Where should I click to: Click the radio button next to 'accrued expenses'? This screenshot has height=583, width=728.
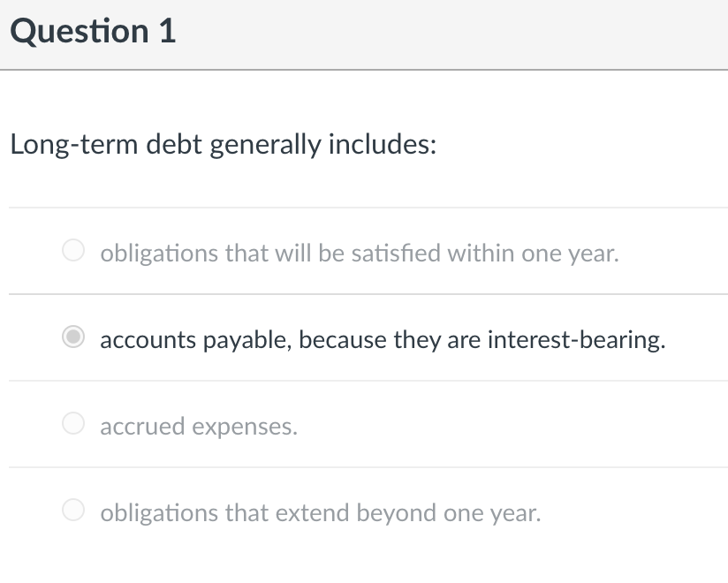click(73, 424)
